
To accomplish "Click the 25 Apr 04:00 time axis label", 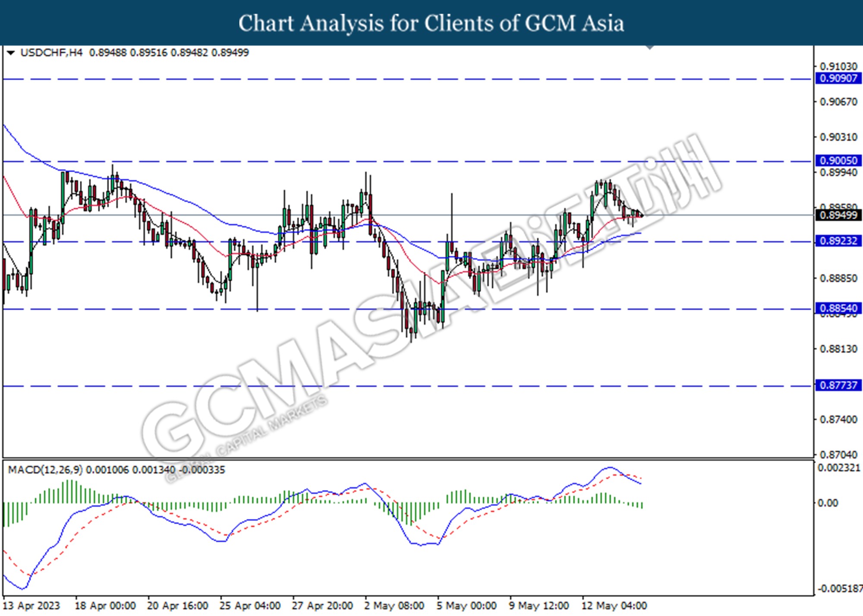I will (250, 606).
